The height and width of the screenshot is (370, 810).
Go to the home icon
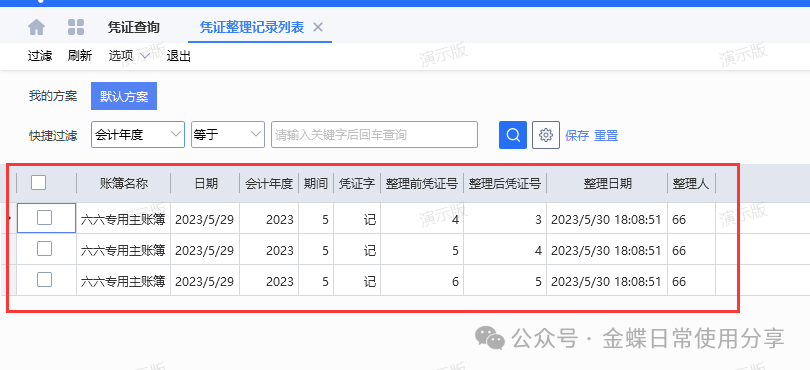(36, 27)
